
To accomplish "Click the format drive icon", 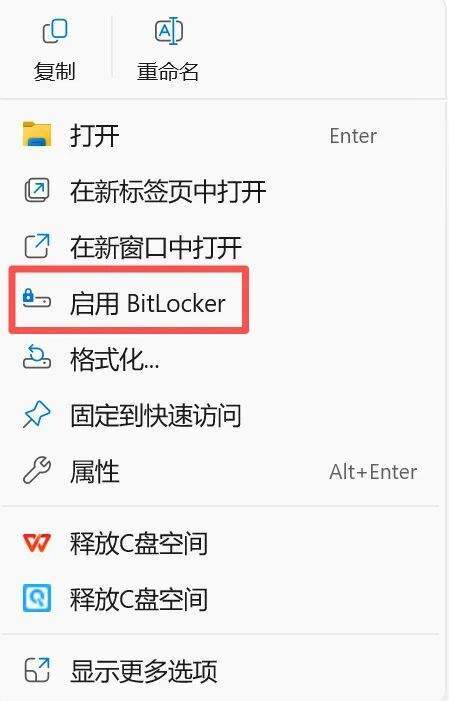I will tap(37, 356).
